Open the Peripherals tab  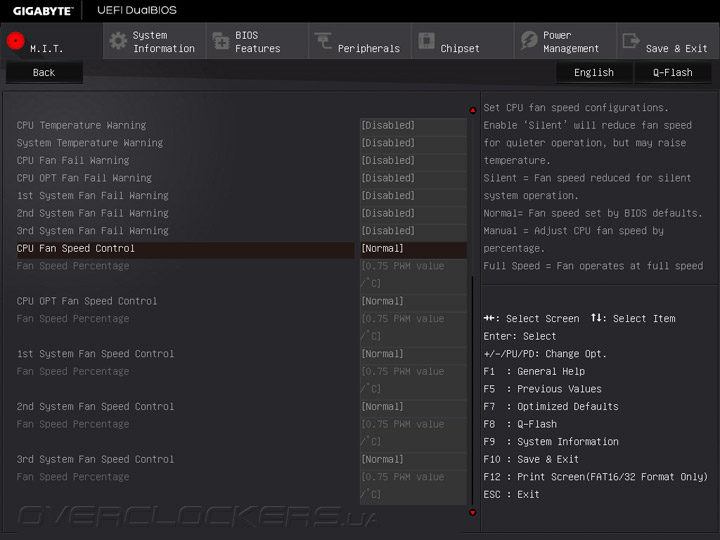360,41
